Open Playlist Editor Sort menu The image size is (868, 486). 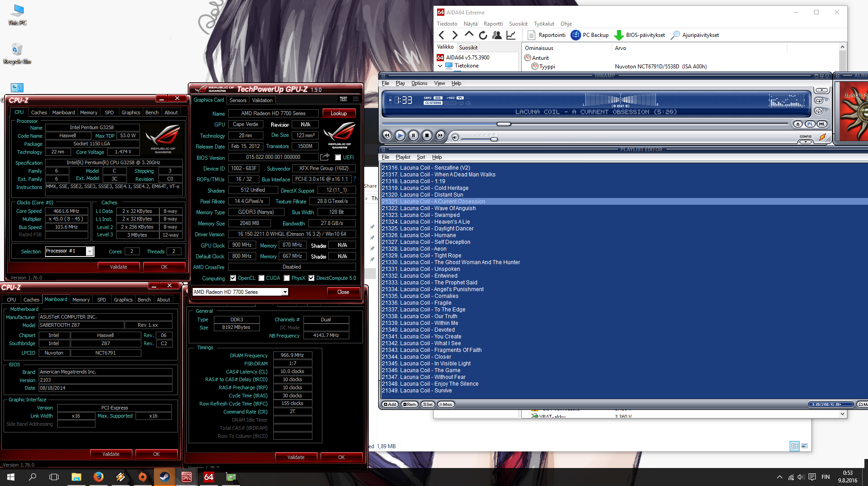point(421,157)
